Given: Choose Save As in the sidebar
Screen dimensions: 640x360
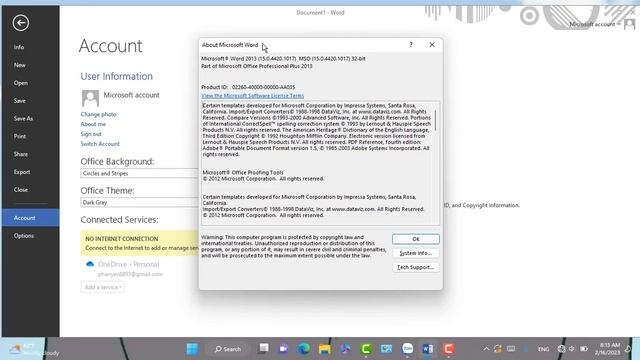Looking at the screenshot, I should click(x=23, y=118).
